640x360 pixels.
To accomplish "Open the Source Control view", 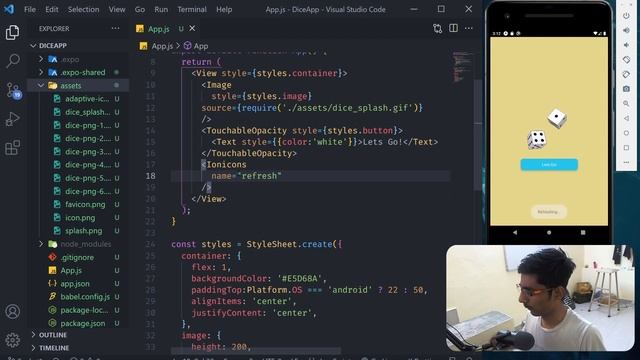I will (x=13, y=90).
